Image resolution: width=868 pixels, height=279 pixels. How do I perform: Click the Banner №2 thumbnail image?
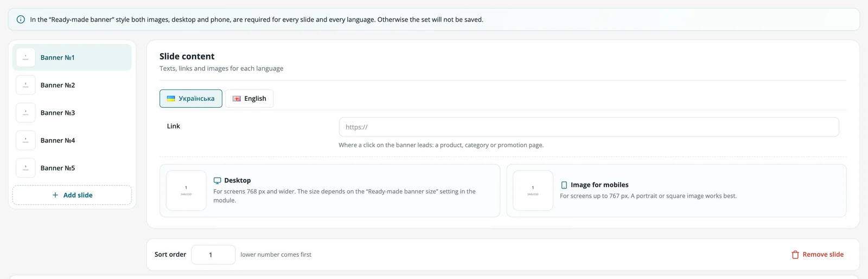[25, 85]
